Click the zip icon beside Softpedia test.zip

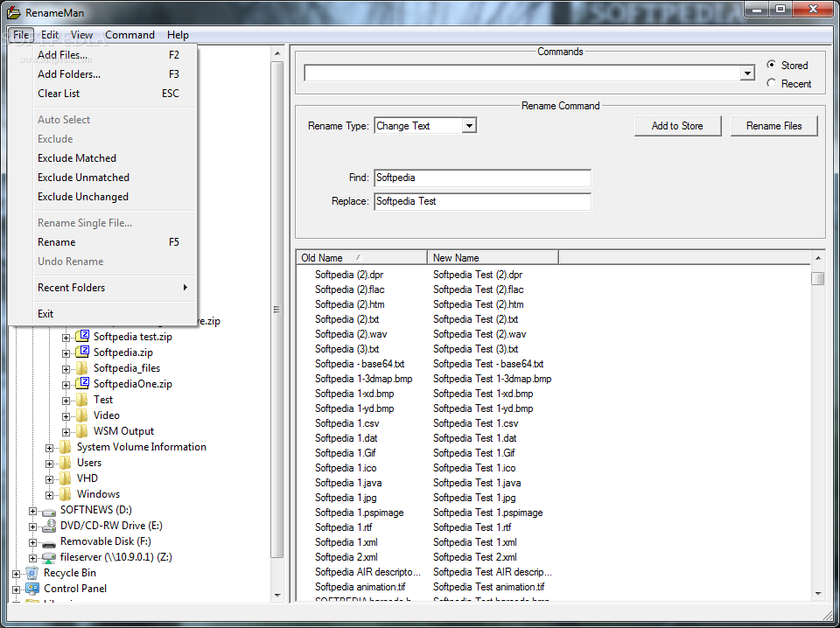point(82,336)
